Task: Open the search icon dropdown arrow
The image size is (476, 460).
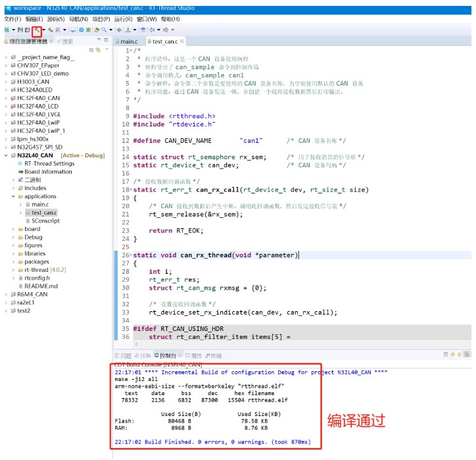Action: (111, 30)
